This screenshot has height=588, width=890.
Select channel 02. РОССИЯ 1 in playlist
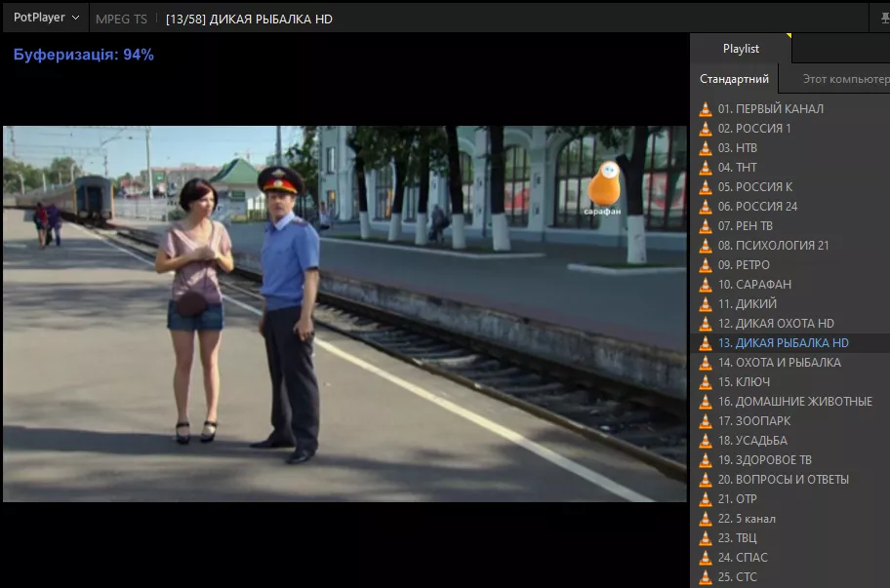(790, 129)
